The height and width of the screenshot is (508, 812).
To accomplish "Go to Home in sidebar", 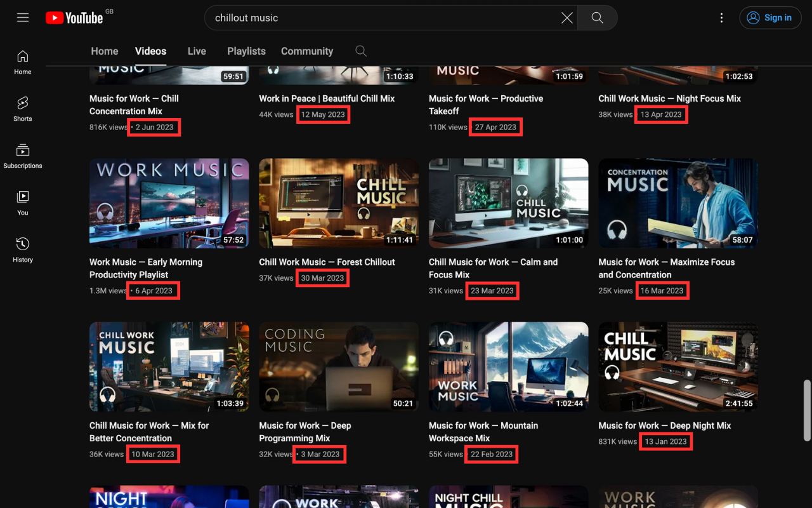I will pyautogui.click(x=23, y=62).
